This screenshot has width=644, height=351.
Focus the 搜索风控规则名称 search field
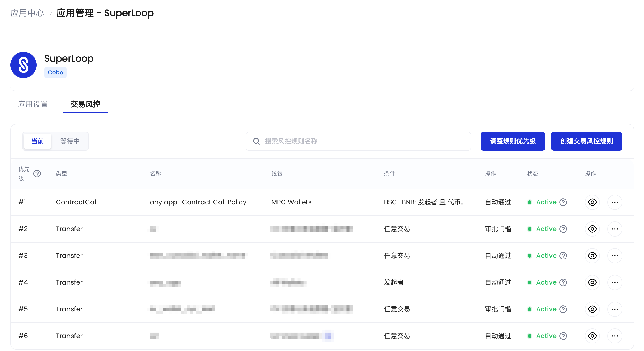[x=358, y=141]
